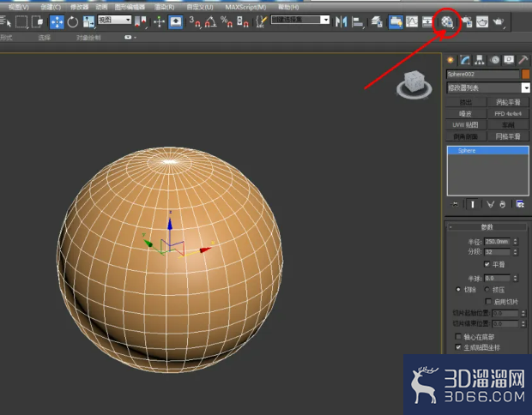
Task: Open the Utilities panel tab
Action: [x=523, y=60]
